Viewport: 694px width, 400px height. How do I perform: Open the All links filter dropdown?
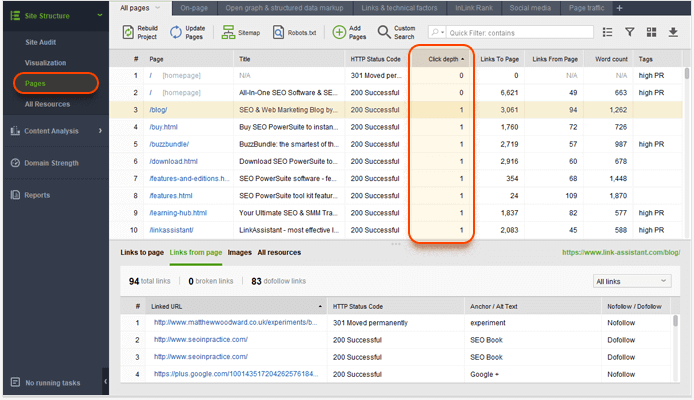point(632,281)
